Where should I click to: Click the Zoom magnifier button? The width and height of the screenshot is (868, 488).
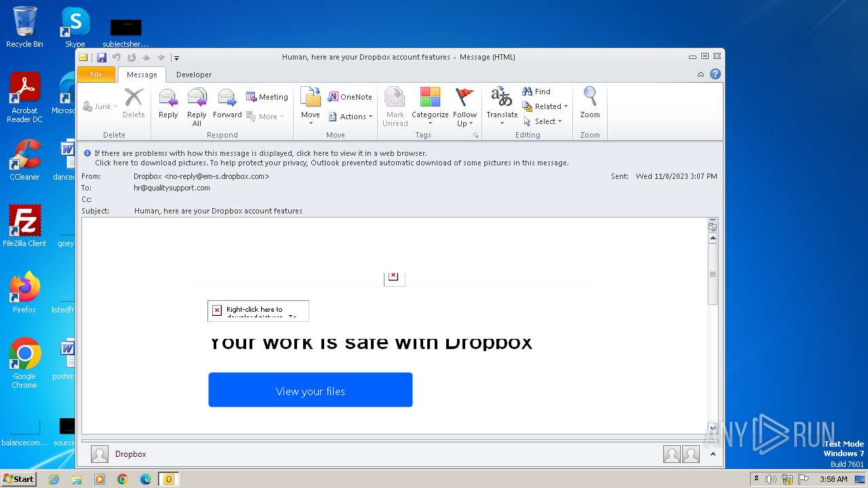click(590, 104)
